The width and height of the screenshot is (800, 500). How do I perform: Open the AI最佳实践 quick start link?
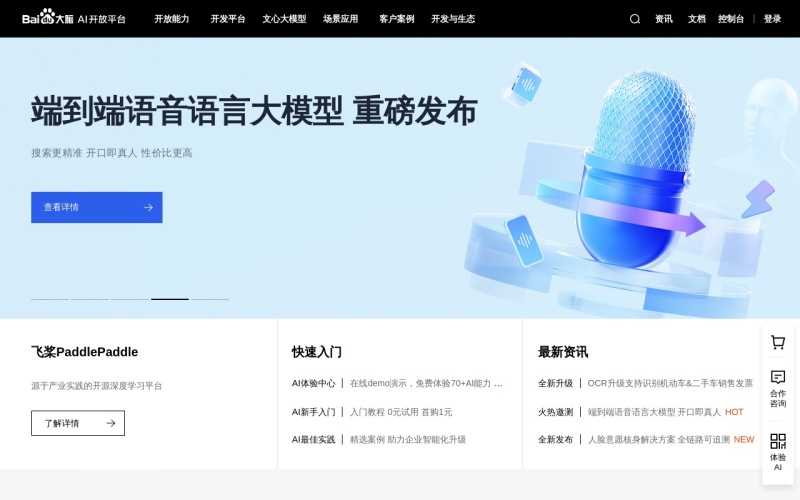point(313,439)
